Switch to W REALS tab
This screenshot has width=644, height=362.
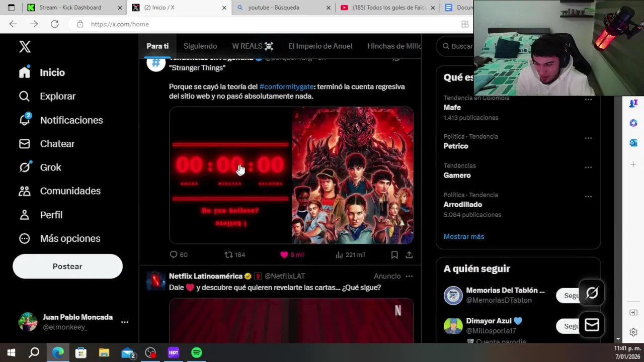(253, 46)
